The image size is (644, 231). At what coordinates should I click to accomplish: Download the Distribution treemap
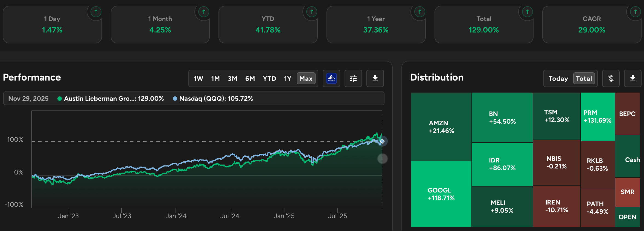[x=633, y=78]
